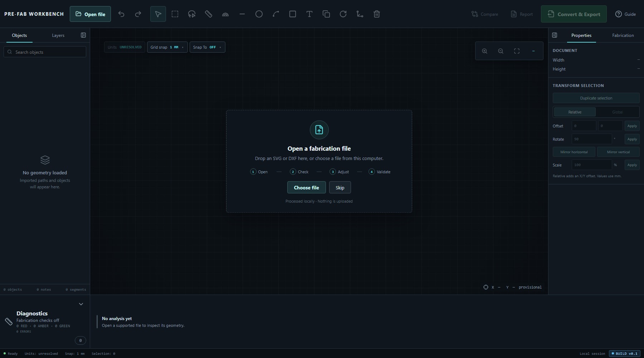The image size is (644, 358).
Task: Click the trash delete icon
Action: pyautogui.click(x=377, y=14)
